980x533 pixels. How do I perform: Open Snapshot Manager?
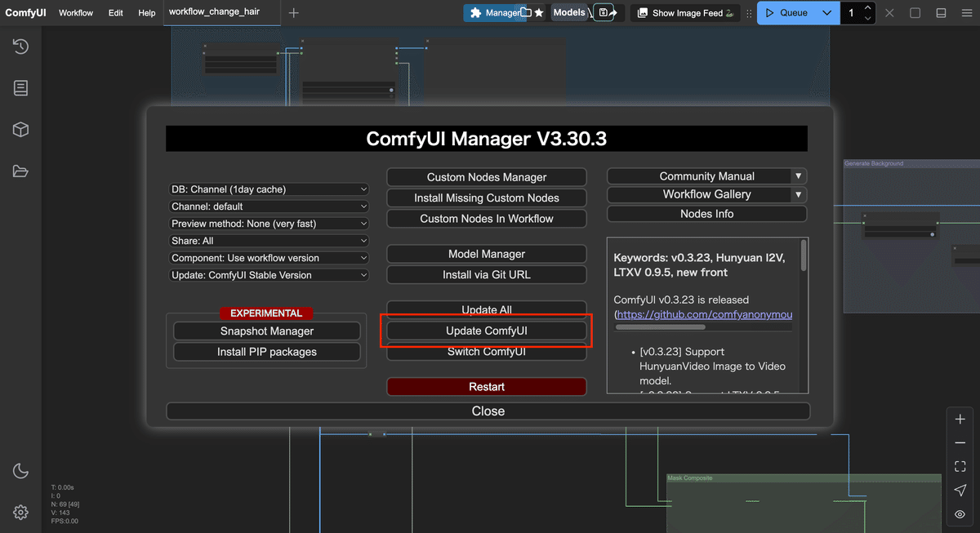tap(267, 331)
